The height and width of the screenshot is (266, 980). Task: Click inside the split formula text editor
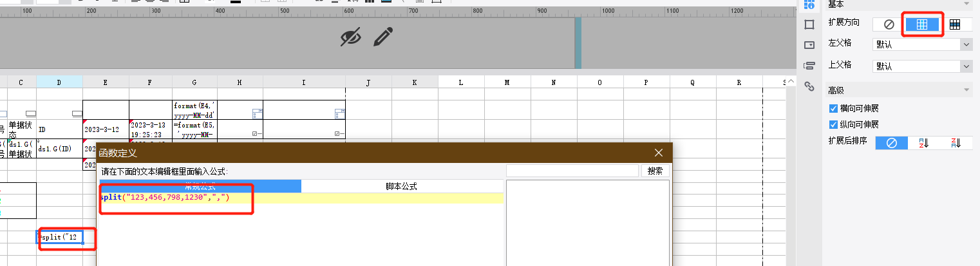(301, 198)
